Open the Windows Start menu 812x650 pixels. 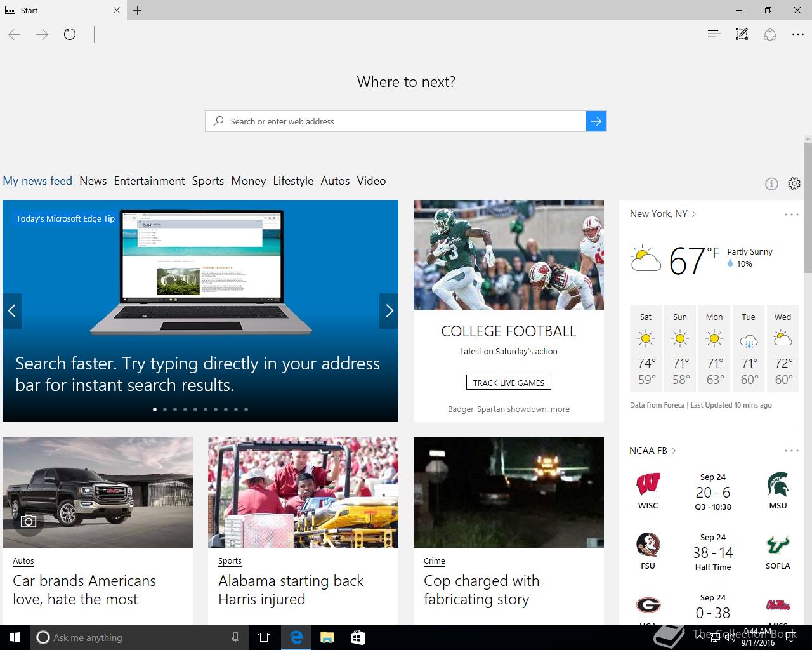click(15, 637)
